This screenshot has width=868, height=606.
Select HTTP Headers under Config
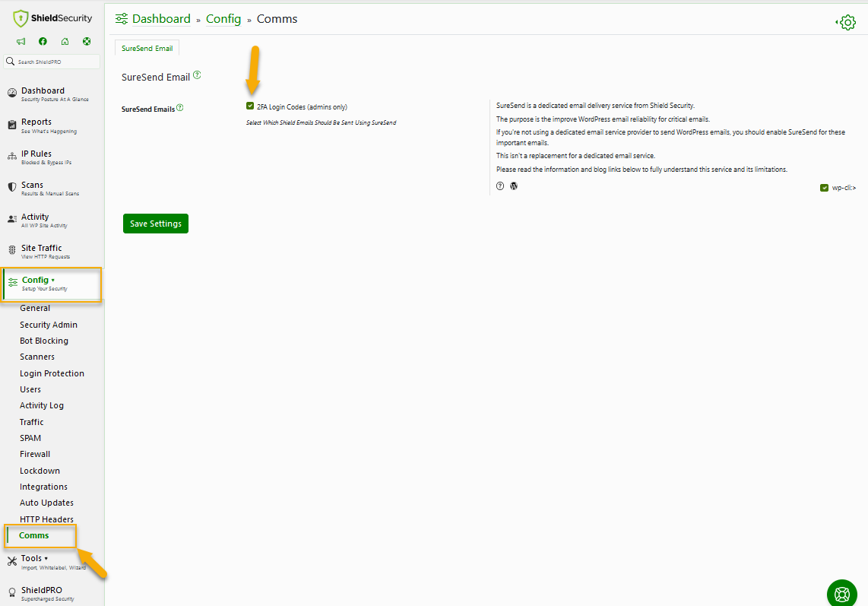point(46,519)
